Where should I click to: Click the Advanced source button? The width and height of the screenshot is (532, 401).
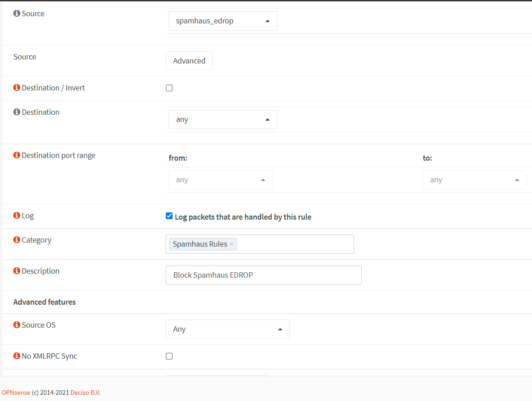pyautogui.click(x=189, y=61)
